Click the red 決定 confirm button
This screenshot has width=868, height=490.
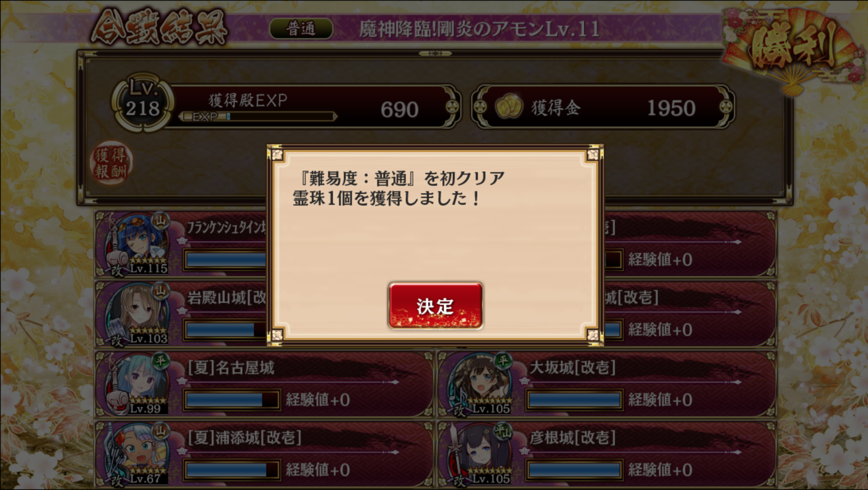click(x=435, y=306)
